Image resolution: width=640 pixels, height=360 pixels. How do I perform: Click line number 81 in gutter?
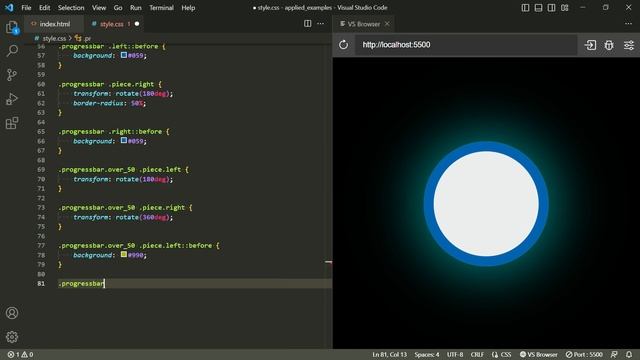click(41, 283)
